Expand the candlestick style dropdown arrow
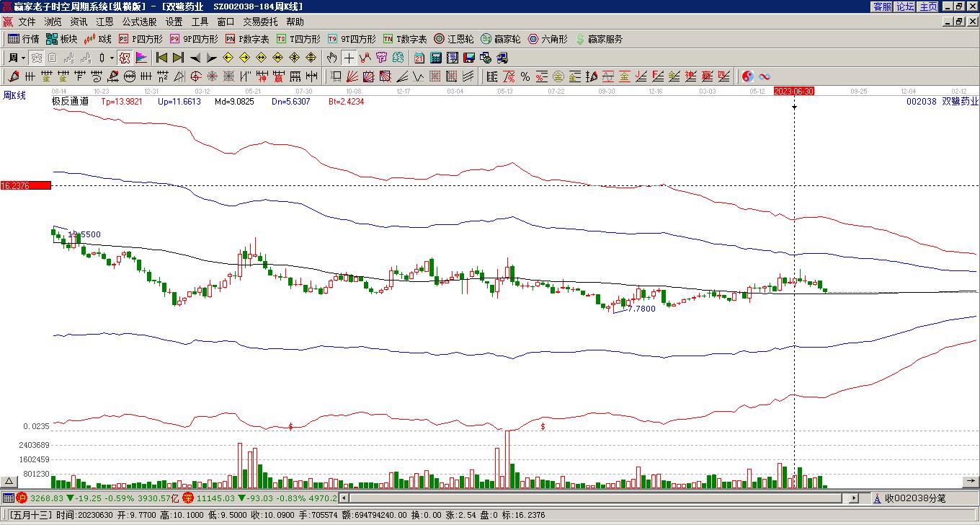Image resolution: width=980 pixels, height=525 pixels. [112, 58]
